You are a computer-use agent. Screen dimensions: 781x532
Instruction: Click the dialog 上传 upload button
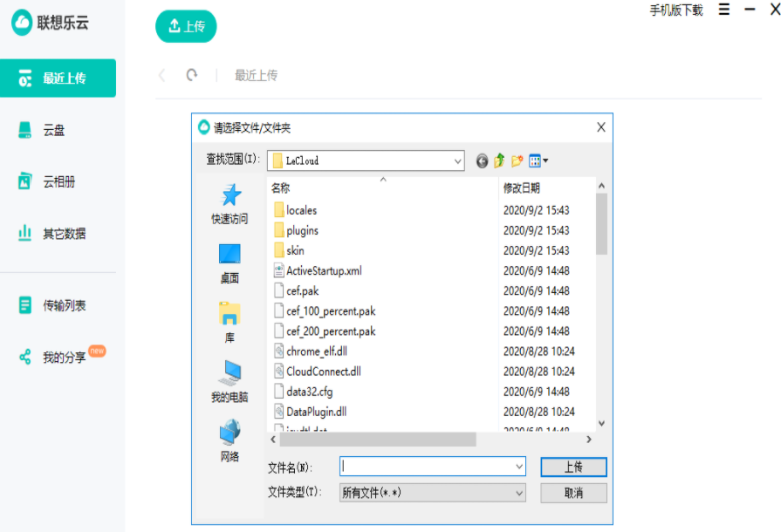point(573,467)
